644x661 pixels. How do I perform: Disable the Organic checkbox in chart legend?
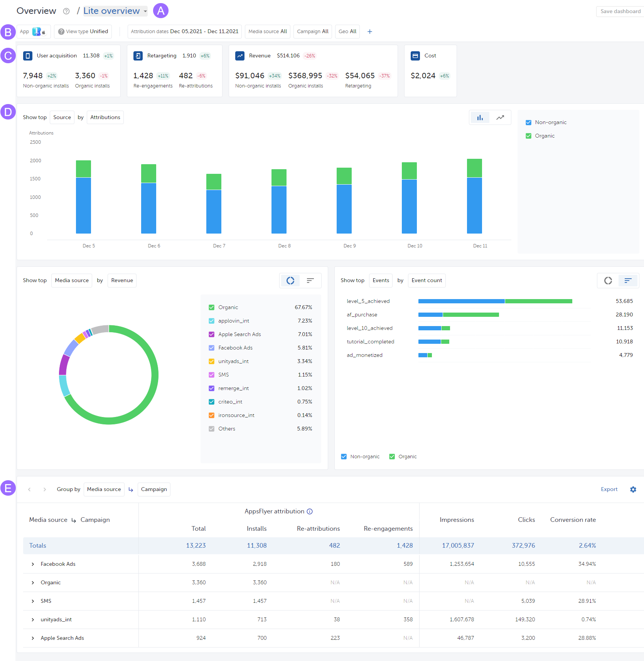tap(528, 136)
